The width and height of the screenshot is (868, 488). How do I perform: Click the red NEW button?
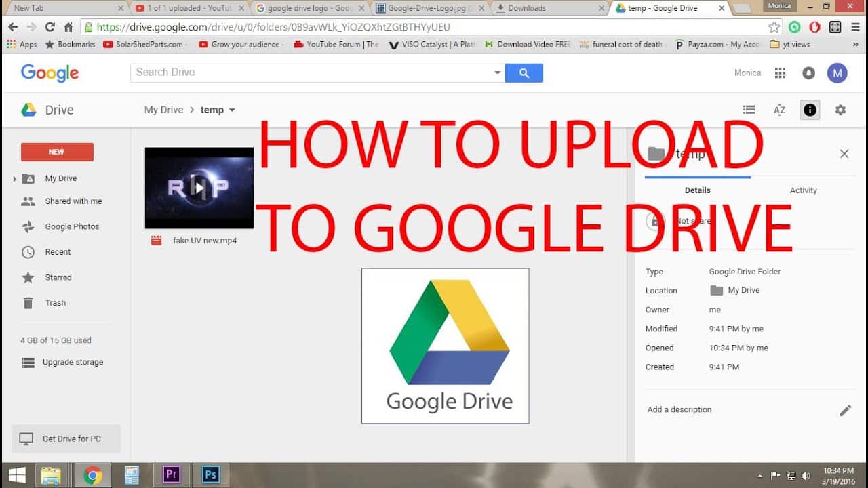(57, 152)
